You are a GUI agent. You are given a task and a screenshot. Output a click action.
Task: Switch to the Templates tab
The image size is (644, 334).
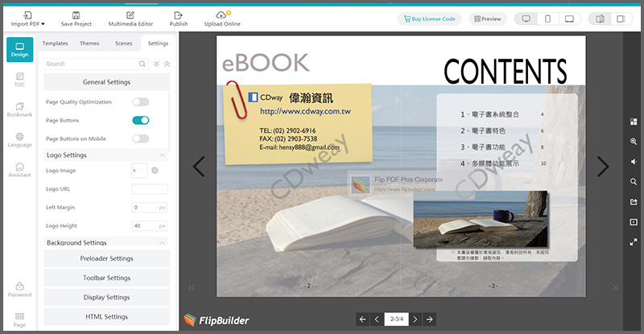coord(55,43)
